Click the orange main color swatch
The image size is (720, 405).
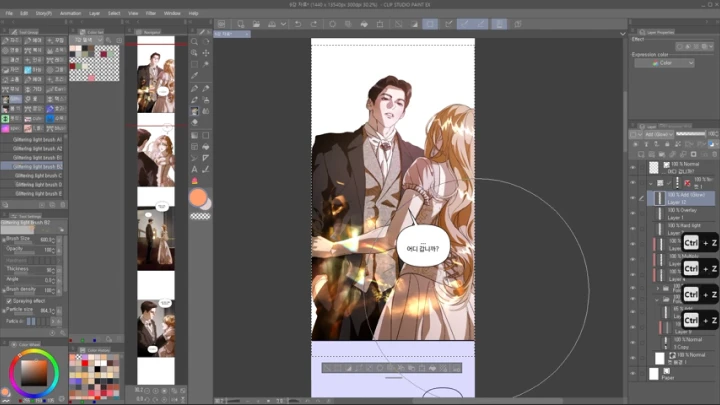[x=198, y=197]
